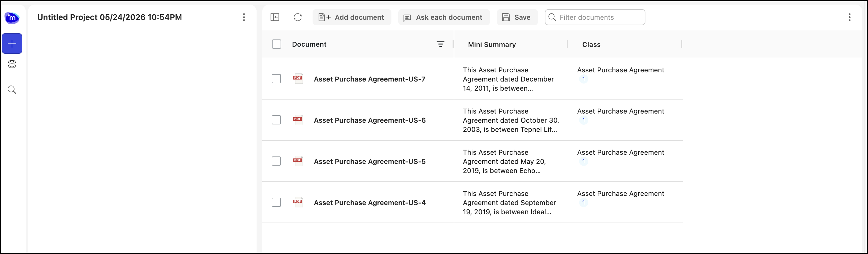
Task: Check the Asset Purchase Agreement-US-4 checkbox
Action: pos(276,202)
